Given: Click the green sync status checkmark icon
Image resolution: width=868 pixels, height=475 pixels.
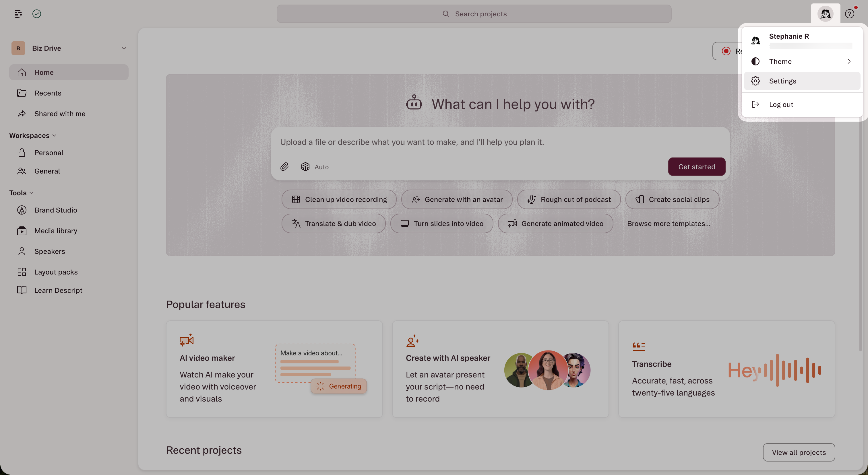Looking at the screenshot, I should 37,14.
